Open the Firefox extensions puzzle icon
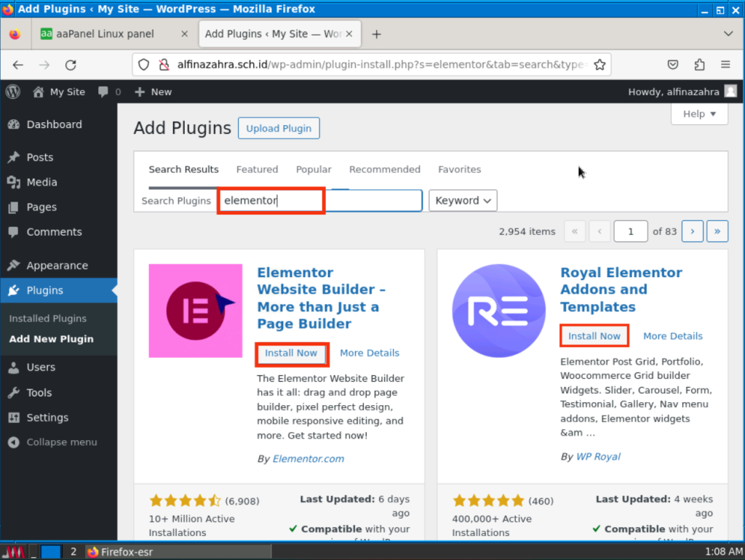Image resolution: width=745 pixels, height=560 pixels. click(x=699, y=65)
